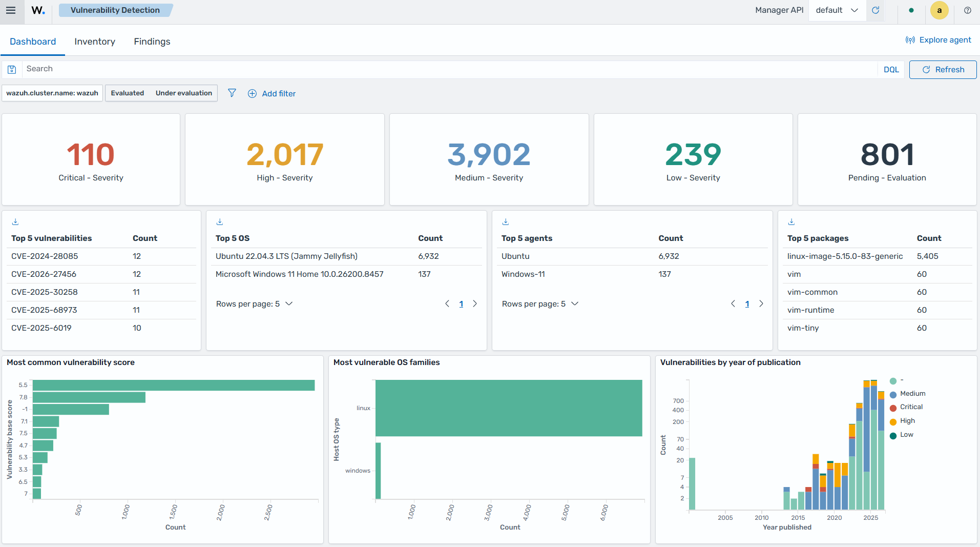Click the Windows-11 agent row
The width and height of the screenshot is (980, 547).
[x=632, y=274]
